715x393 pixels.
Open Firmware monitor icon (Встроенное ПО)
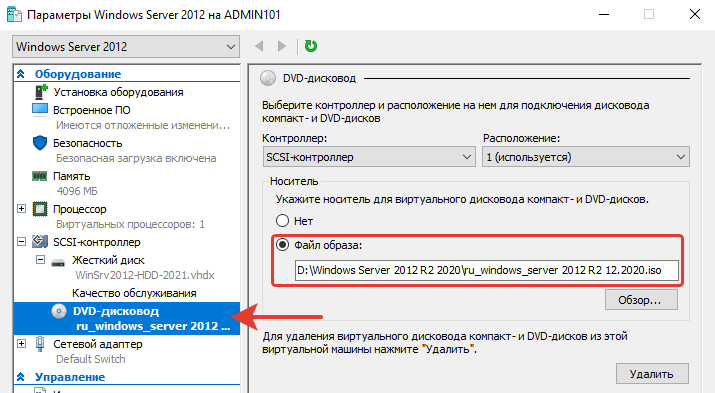(40, 109)
